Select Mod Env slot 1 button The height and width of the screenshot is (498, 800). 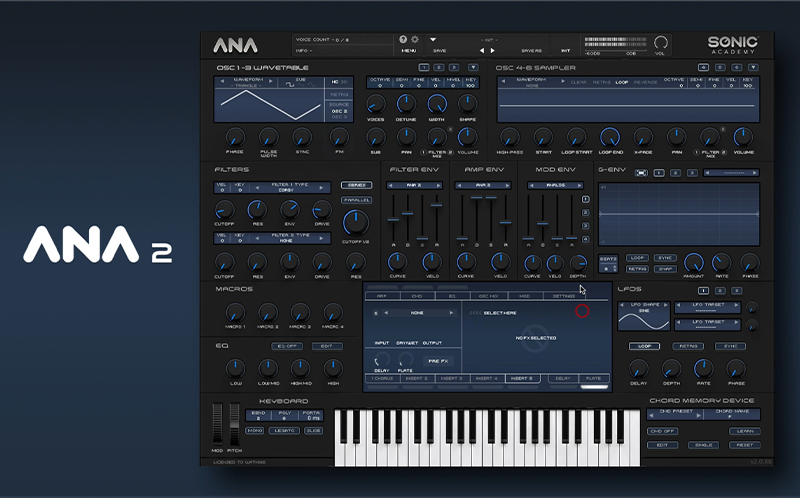[586, 199]
